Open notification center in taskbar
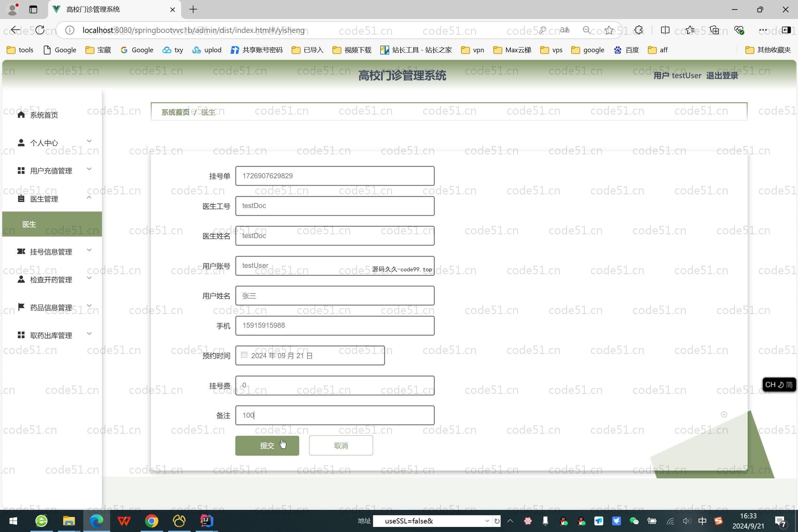The image size is (798, 532). point(781,521)
